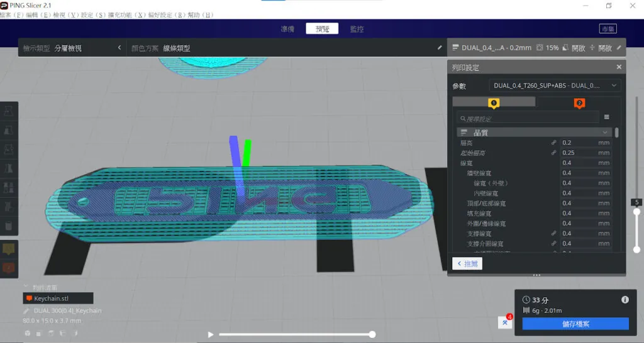Screen dimensions: 644x343
Task: Choose yellow extruder 1 button in left toolbar
Action: (9, 249)
